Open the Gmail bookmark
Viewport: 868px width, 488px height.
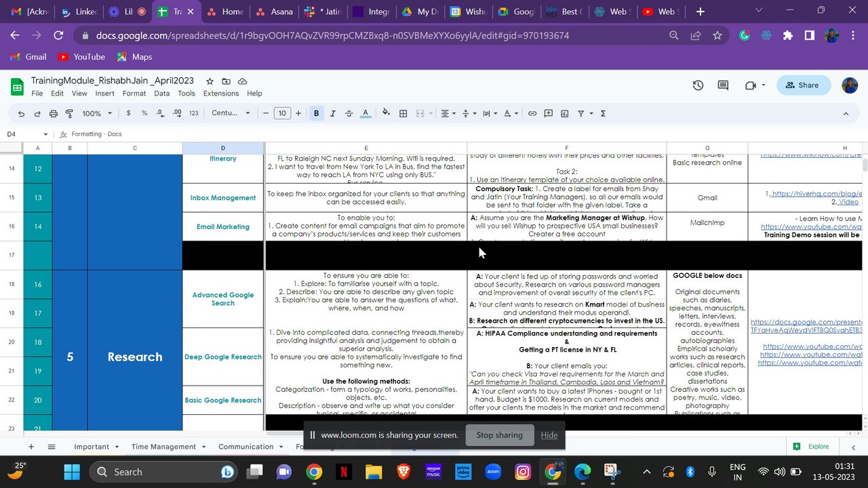(x=28, y=57)
